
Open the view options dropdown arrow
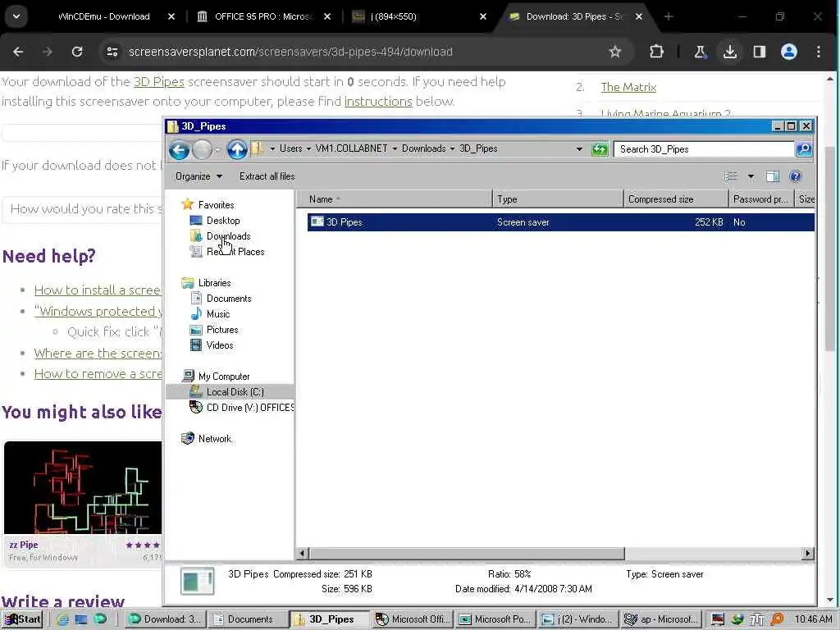point(751,176)
